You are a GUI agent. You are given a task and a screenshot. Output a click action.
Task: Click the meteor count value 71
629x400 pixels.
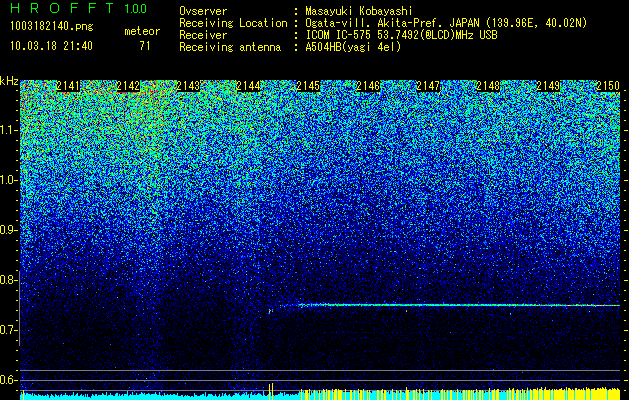(145, 46)
